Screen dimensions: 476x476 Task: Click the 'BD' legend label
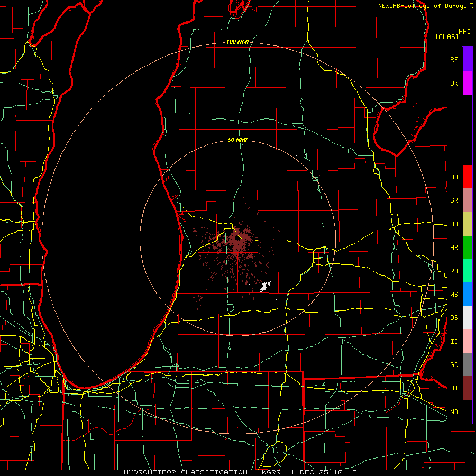coord(454,224)
